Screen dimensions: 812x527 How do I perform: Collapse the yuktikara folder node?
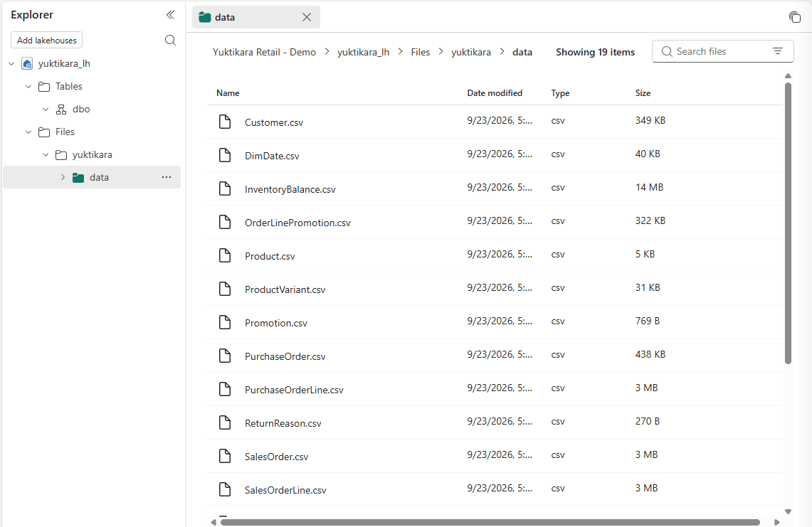pos(46,155)
